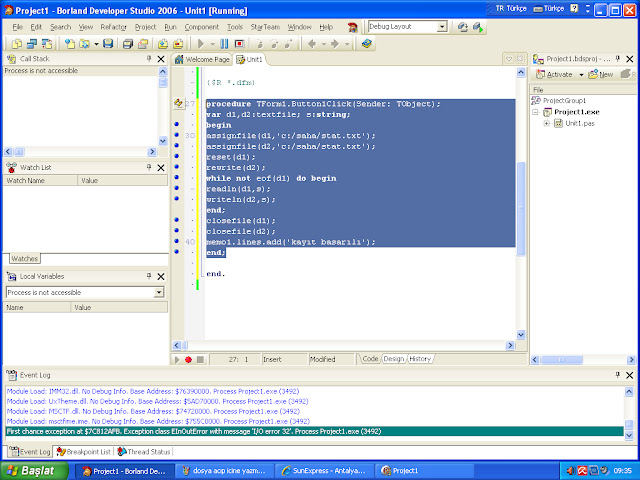Click the play macro button in editor status bar
The height and width of the screenshot is (480, 640).
[177, 360]
